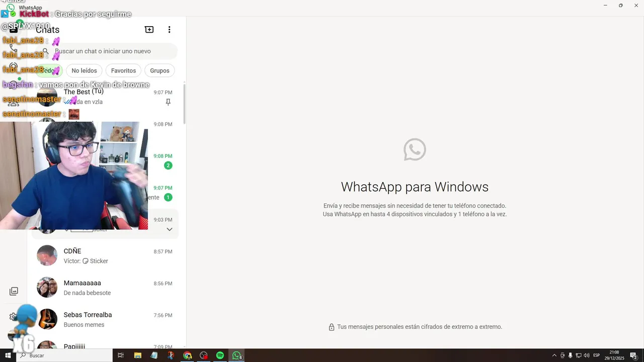Open the notification center with 2 alerts
This screenshot has height=362, width=644.
click(633, 355)
